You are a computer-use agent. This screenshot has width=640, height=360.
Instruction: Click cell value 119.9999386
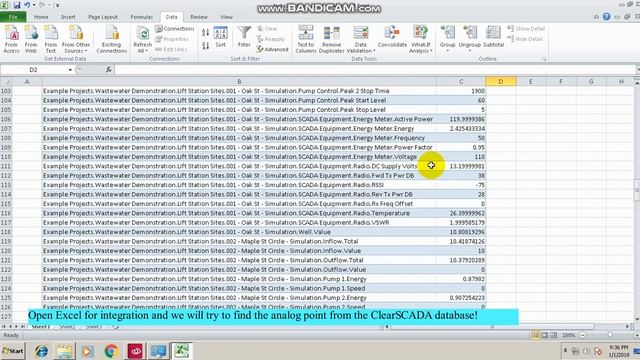pos(461,119)
